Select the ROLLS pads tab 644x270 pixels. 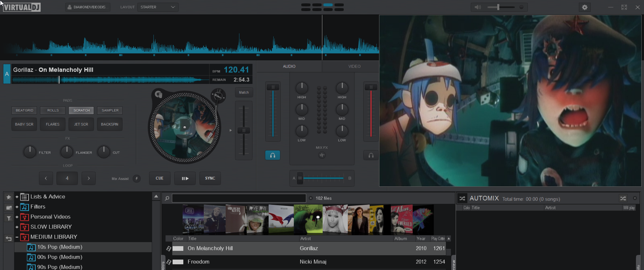(x=53, y=110)
